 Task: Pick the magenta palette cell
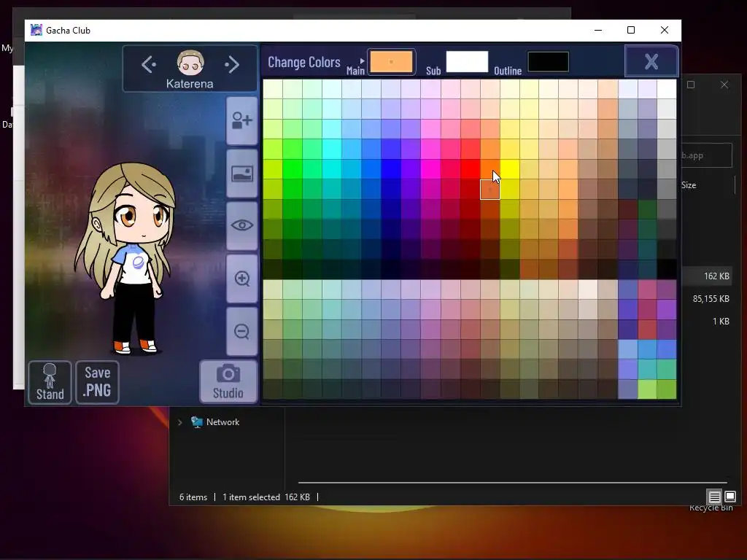coord(430,169)
